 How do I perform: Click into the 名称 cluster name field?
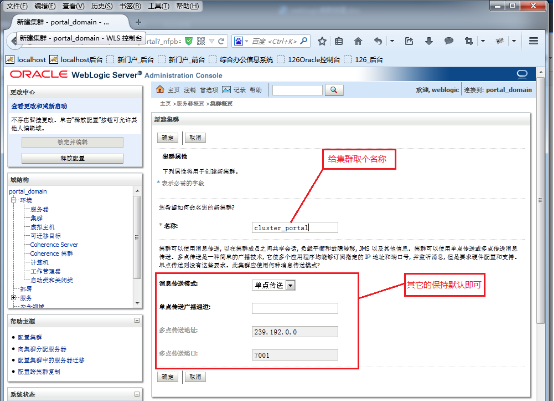[295, 227]
